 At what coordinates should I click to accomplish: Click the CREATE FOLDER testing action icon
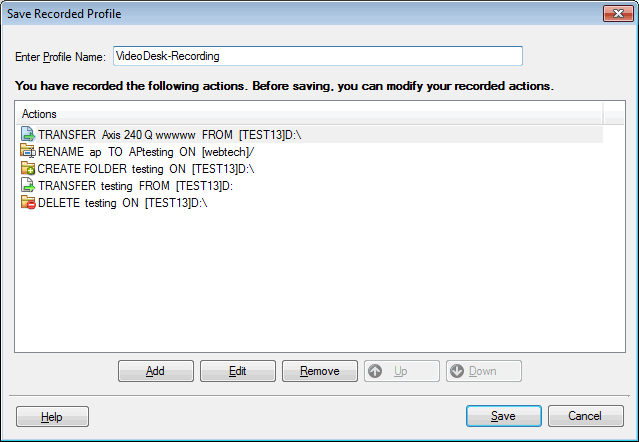[27, 168]
